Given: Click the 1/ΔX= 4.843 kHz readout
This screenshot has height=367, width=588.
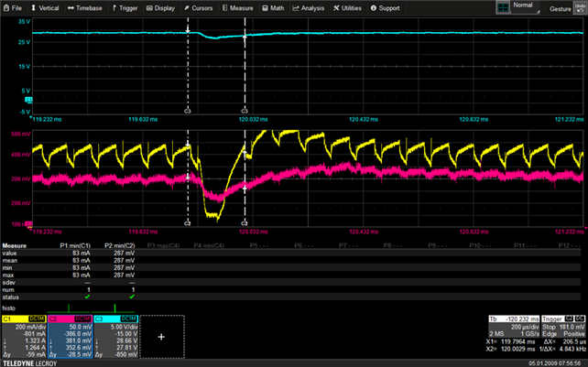Looking at the screenshot, I should 563,349.
